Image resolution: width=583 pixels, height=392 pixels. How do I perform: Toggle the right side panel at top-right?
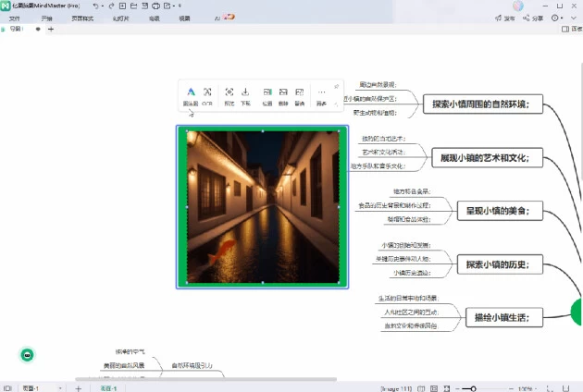tap(564, 30)
